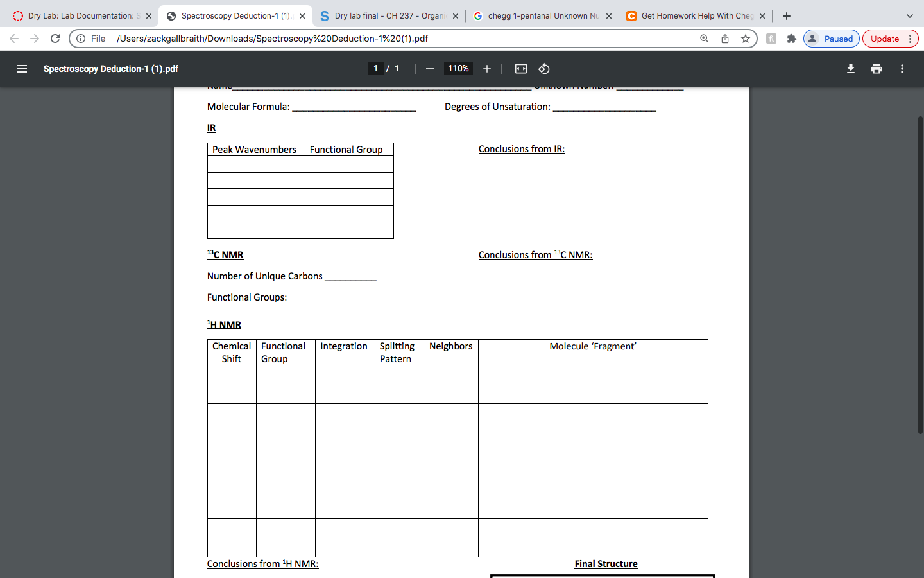Zoom in on the PDF with plus button
The height and width of the screenshot is (578, 924).
click(x=487, y=69)
